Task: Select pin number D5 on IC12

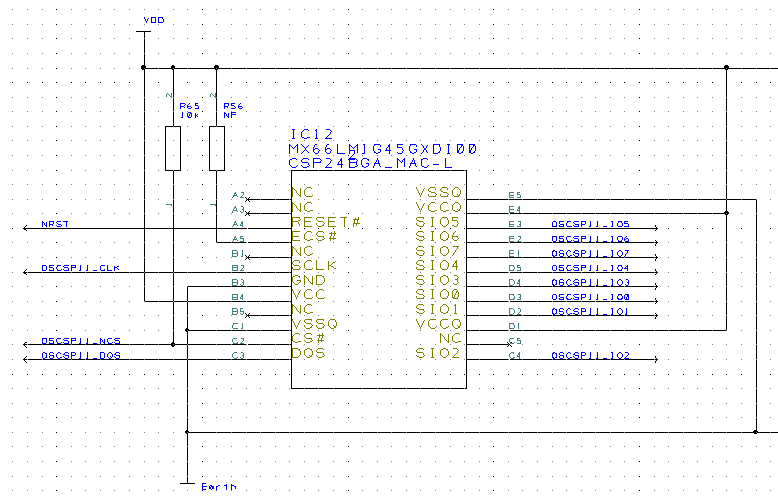Action: coord(515,268)
